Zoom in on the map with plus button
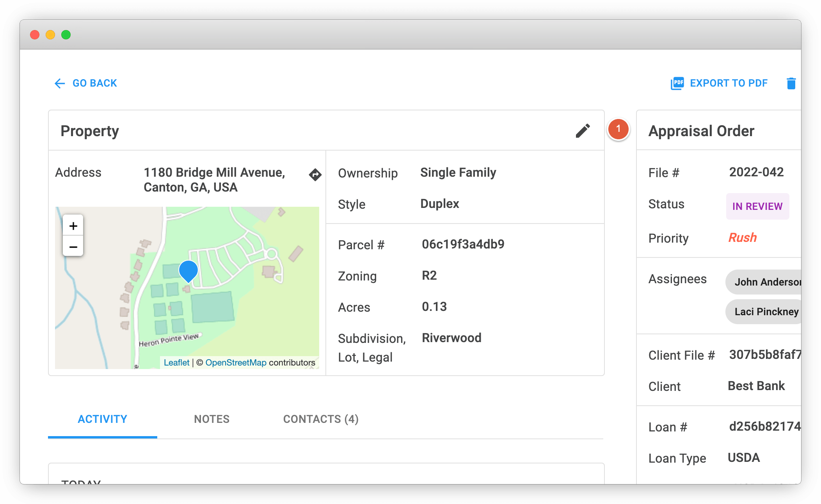This screenshot has height=504, width=821. pos(73,225)
